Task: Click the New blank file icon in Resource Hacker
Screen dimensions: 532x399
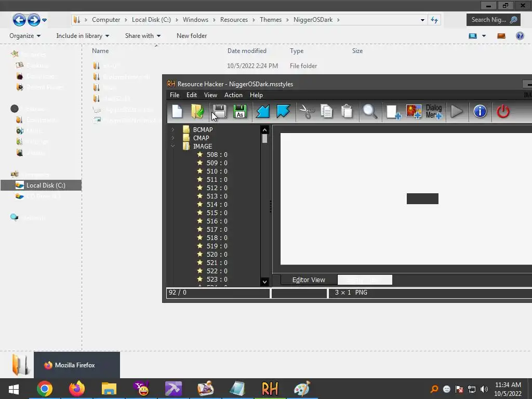Action: point(177,111)
